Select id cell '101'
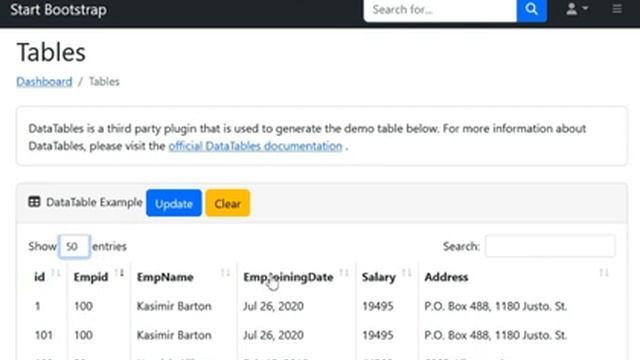The height and width of the screenshot is (360, 640). (44, 335)
